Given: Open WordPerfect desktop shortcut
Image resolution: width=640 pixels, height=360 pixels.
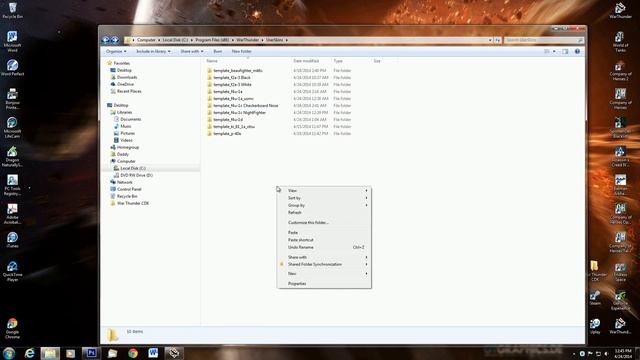Looking at the screenshot, I should tap(12, 68).
